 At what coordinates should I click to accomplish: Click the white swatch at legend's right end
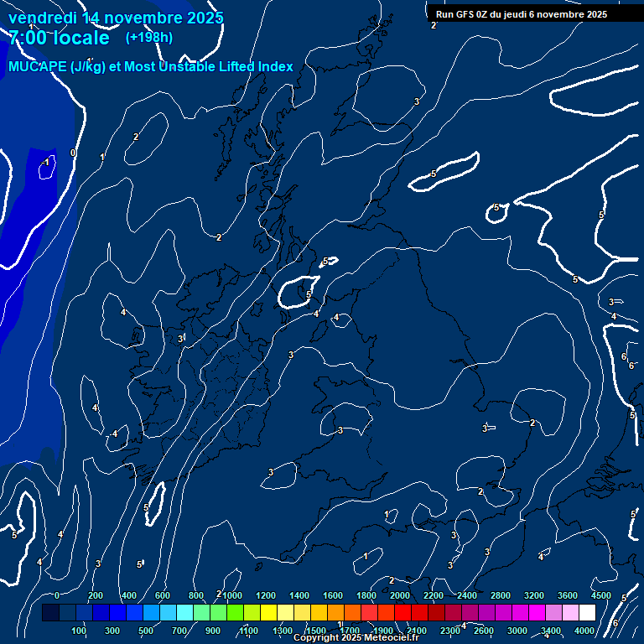point(587,613)
